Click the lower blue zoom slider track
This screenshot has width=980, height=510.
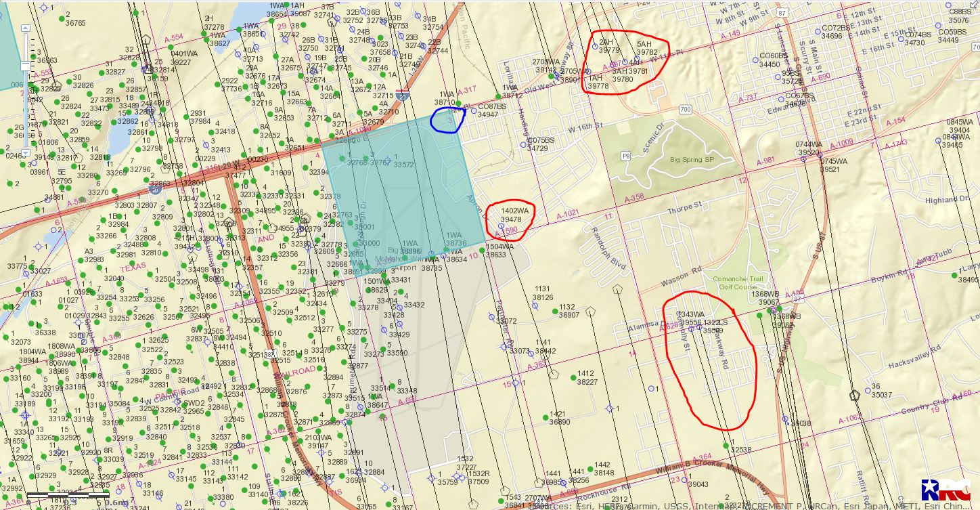[x=25, y=108]
